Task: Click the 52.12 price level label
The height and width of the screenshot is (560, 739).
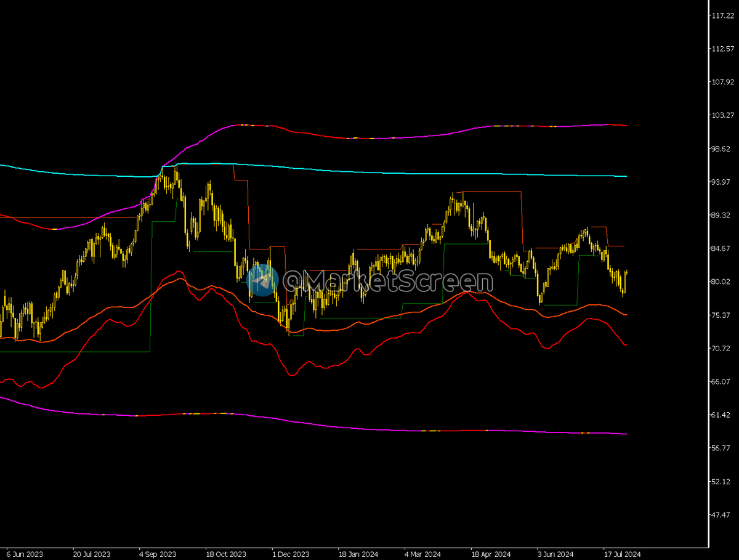Action: 721,481
